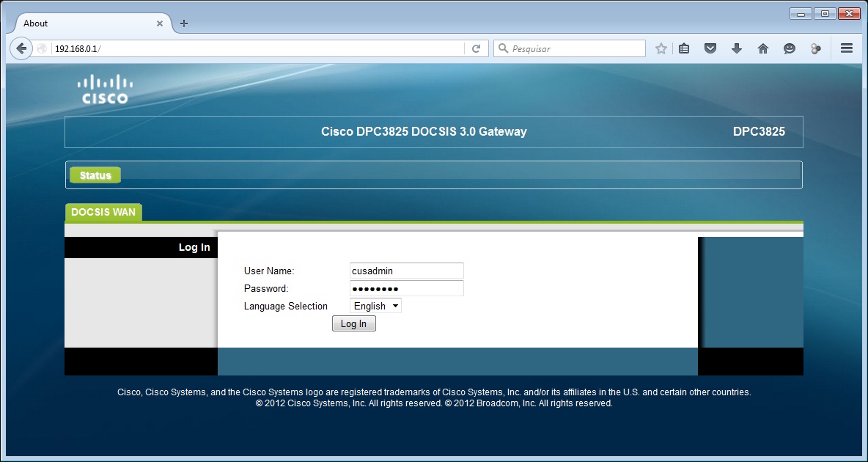Viewport: 868px width, 462px height.
Task: Click the address bar showing 192.168.0.1
Action: pyautogui.click(x=257, y=48)
